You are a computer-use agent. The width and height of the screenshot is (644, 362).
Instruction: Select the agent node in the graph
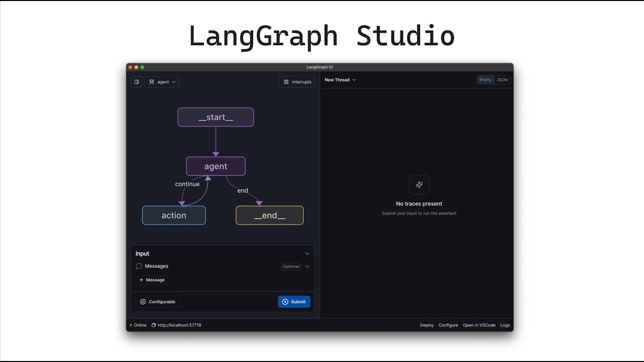216,166
